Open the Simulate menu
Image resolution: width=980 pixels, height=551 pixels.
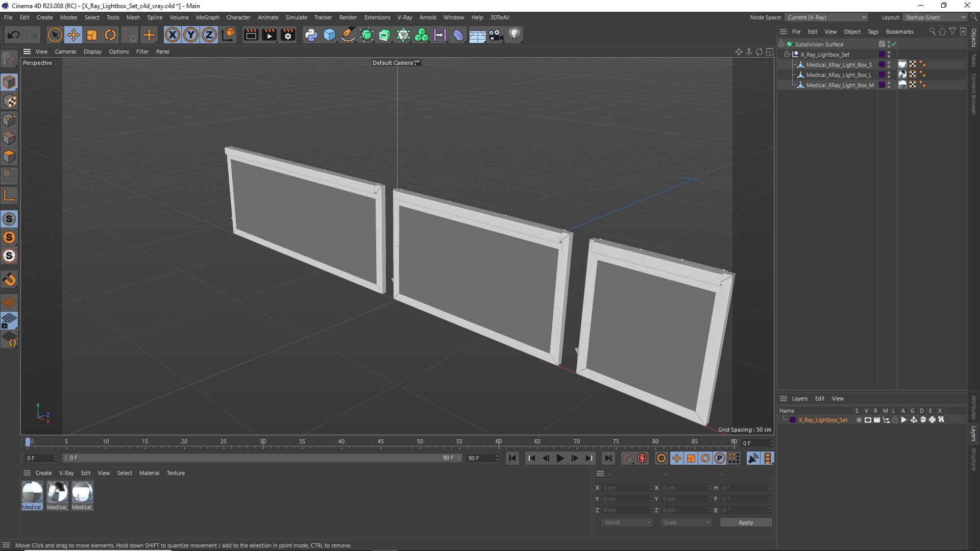click(x=296, y=17)
